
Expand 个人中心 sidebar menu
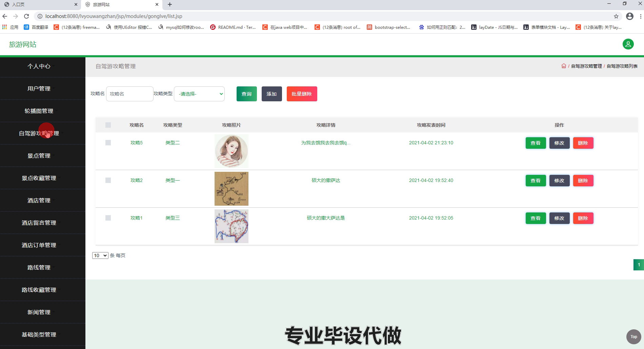(x=39, y=66)
